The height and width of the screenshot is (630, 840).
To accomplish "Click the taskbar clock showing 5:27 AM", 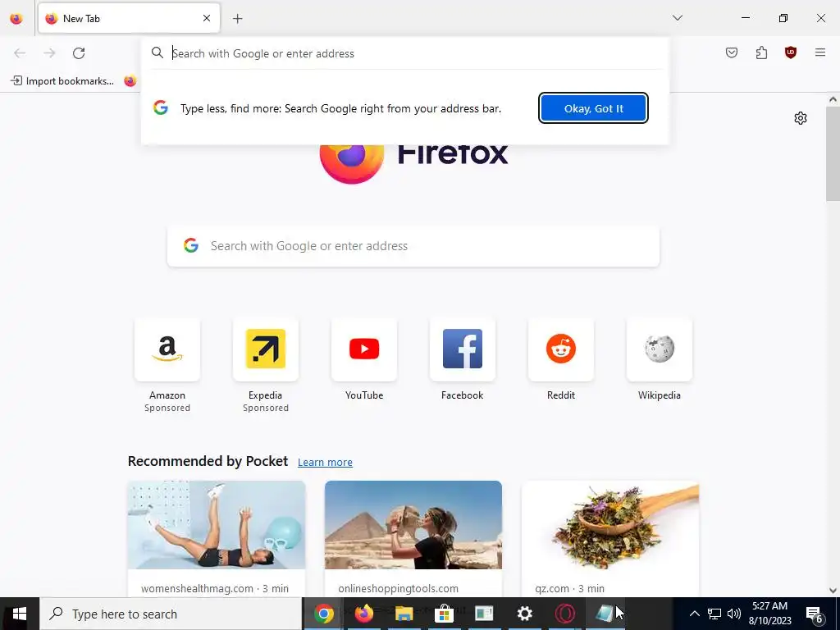I will point(769,614).
